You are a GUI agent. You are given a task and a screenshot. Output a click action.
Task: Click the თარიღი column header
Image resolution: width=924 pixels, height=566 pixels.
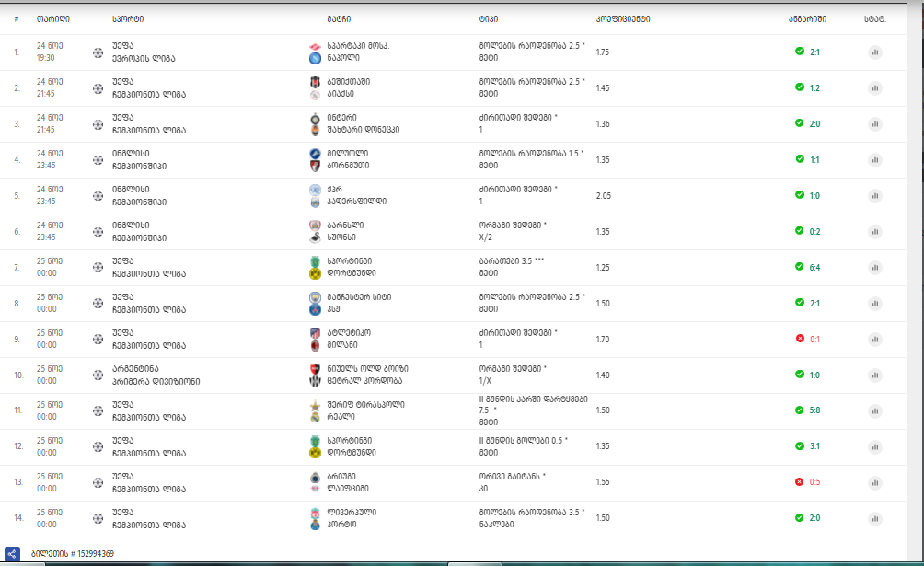(52, 18)
